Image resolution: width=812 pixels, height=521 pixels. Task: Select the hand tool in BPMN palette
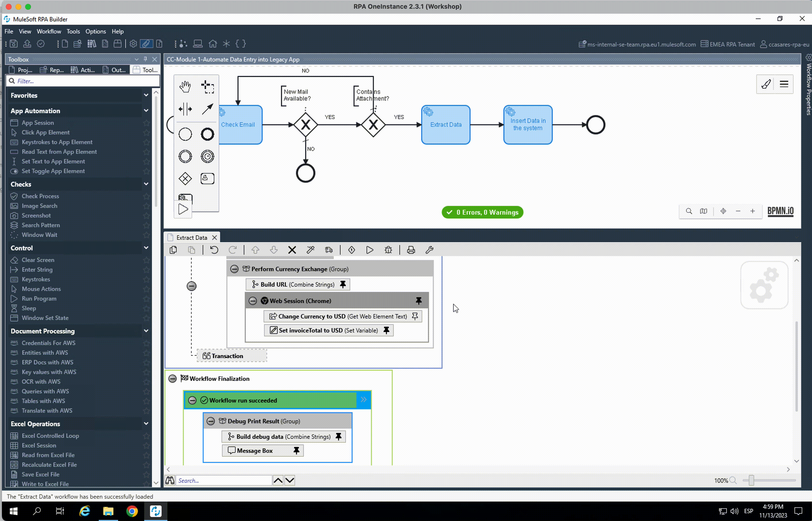click(185, 87)
